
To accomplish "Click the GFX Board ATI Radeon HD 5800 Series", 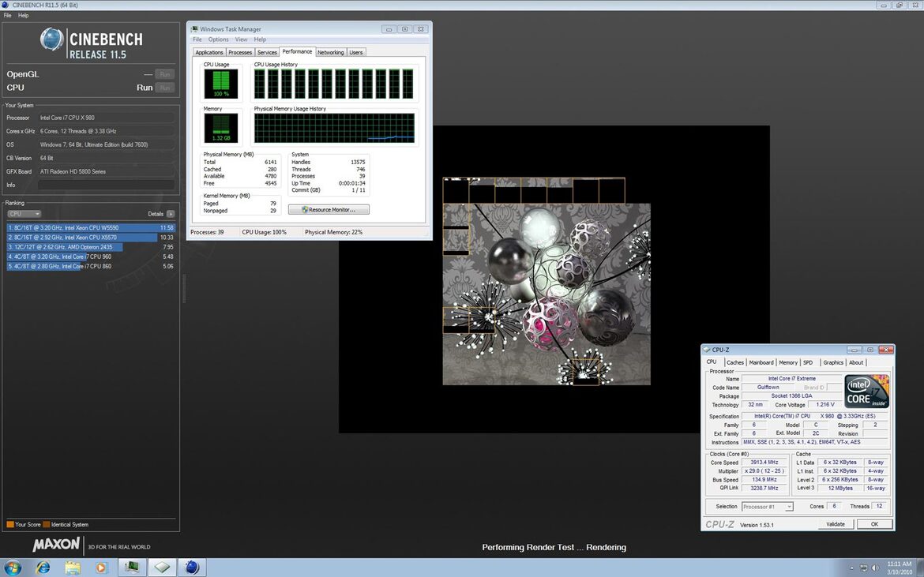I will (106, 171).
